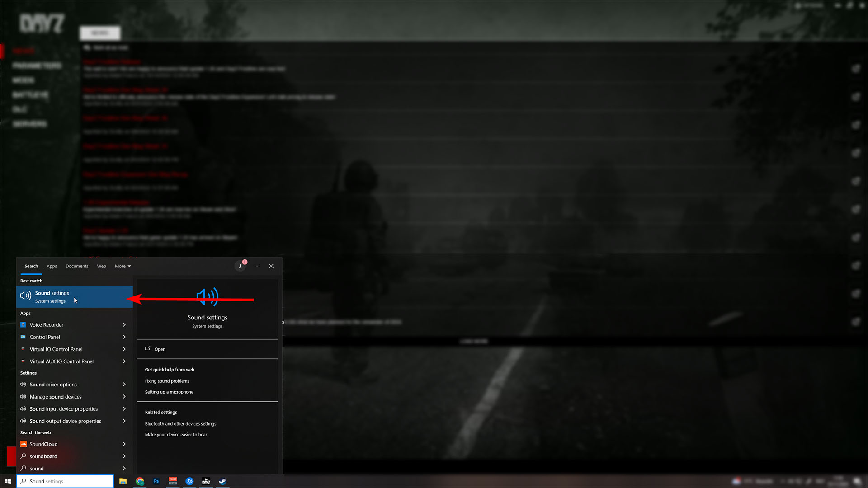
Task: Switch to the Apps search tab
Action: pos(52,266)
